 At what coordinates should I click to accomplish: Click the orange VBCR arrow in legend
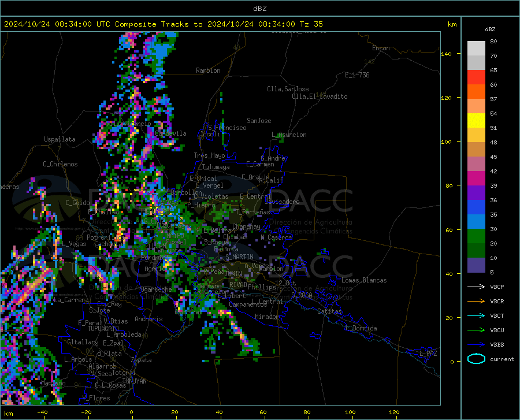click(476, 302)
